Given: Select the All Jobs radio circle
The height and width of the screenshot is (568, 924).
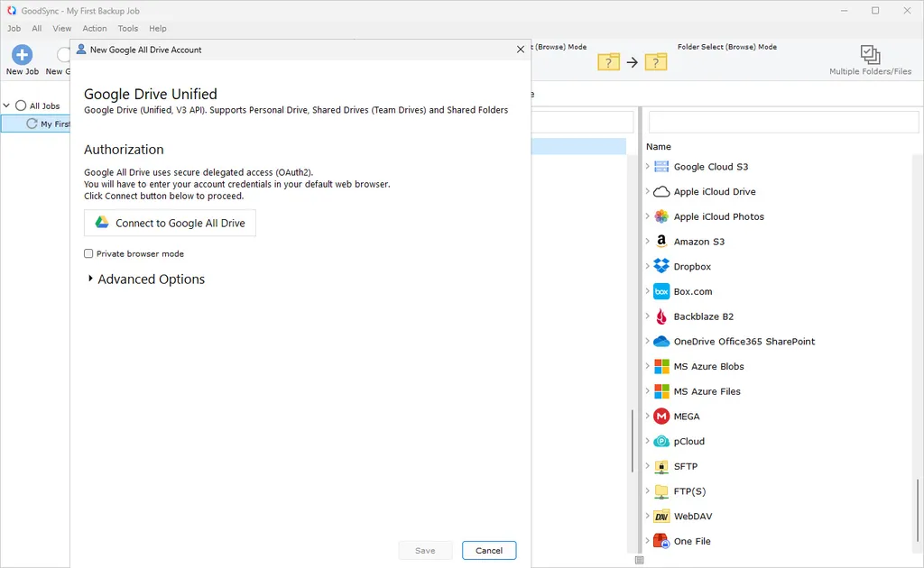Looking at the screenshot, I should point(21,105).
